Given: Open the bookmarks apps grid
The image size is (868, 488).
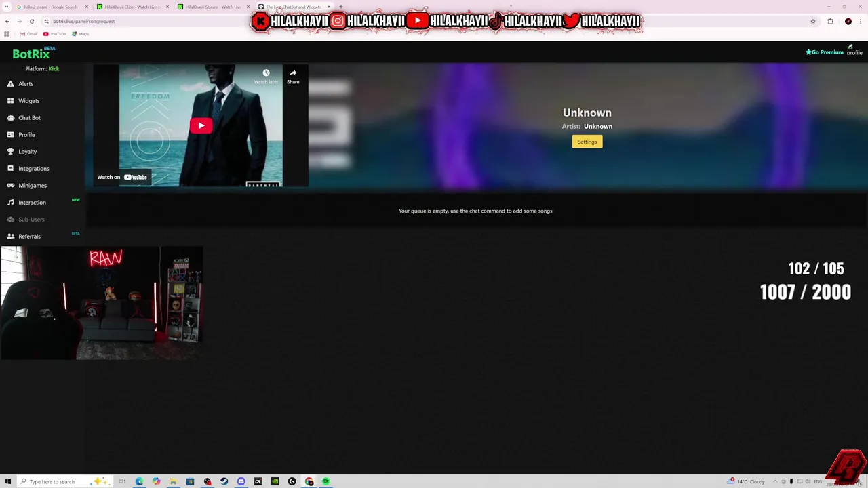Looking at the screenshot, I should 7,34.
